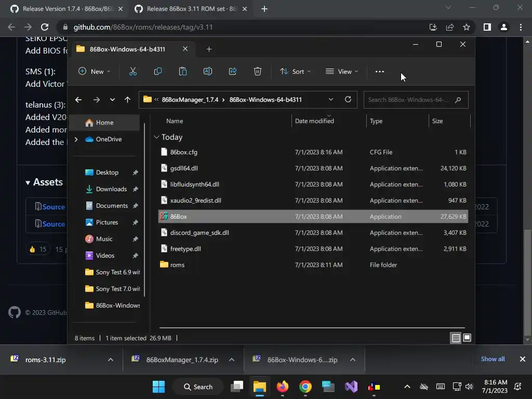Open the See more ellipsis menu
This screenshot has width=532, height=399.
click(380, 72)
